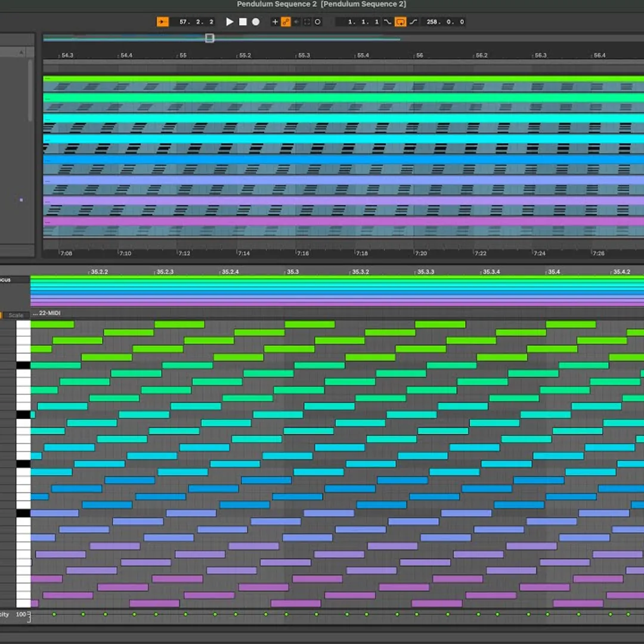
Task: Click the Scale button in the MIDI editor
Action: [16, 315]
